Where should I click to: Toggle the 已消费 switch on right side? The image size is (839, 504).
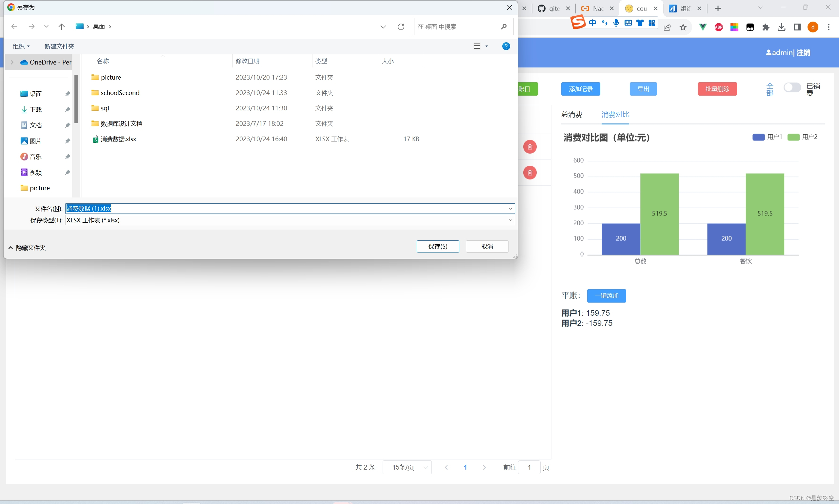pos(791,89)
